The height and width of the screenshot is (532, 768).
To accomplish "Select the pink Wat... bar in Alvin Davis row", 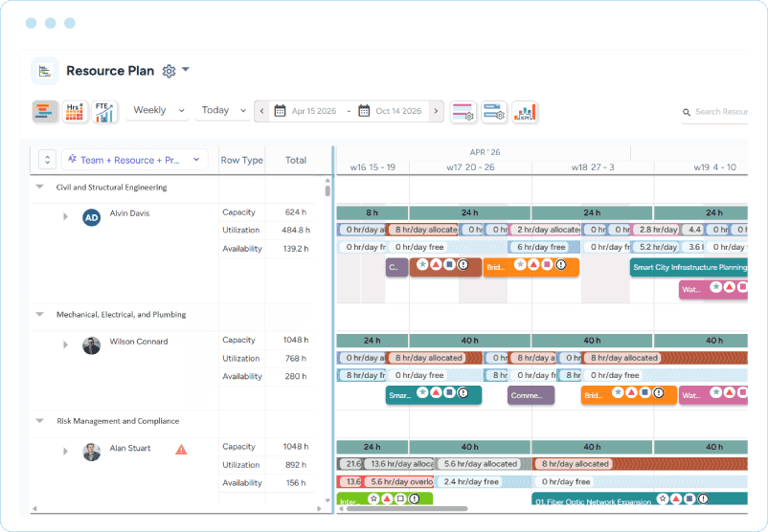I will (713, 289).
